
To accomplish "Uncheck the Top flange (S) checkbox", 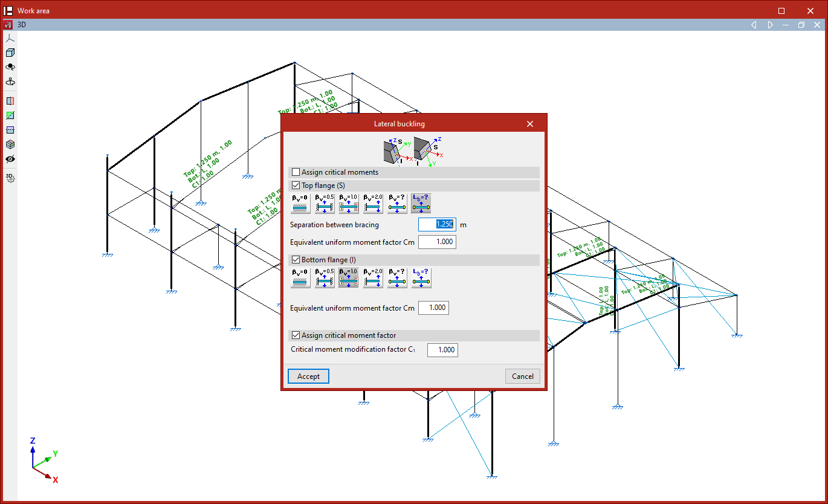I will click(296, 186).
